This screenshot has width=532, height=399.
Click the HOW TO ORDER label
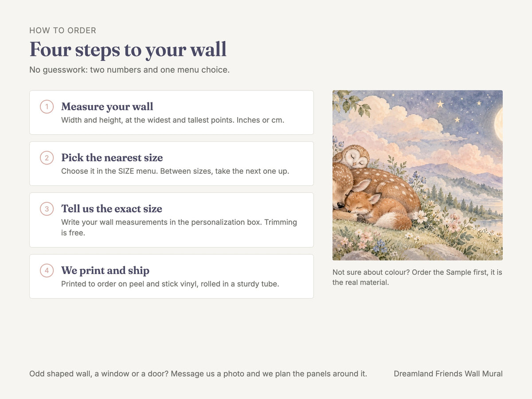tap(63, 31)
